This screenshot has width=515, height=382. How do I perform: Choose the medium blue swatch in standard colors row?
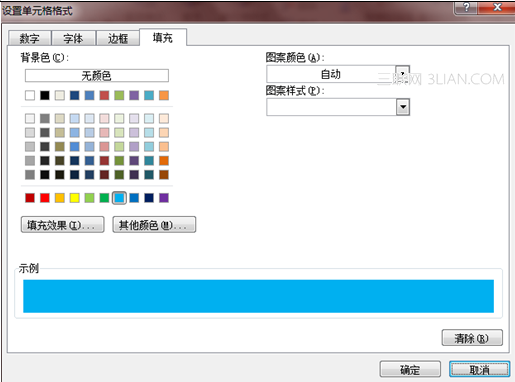click(134, 198)
